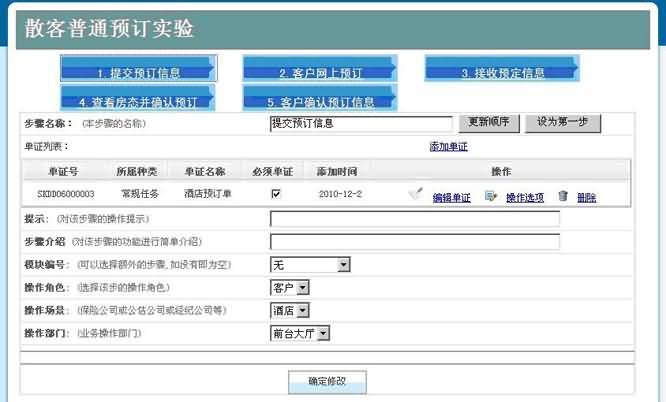Toggle the 必须单证 checkbox for 酒店预订单
Viewport: 666px width, 402px height.
point(276,194)
